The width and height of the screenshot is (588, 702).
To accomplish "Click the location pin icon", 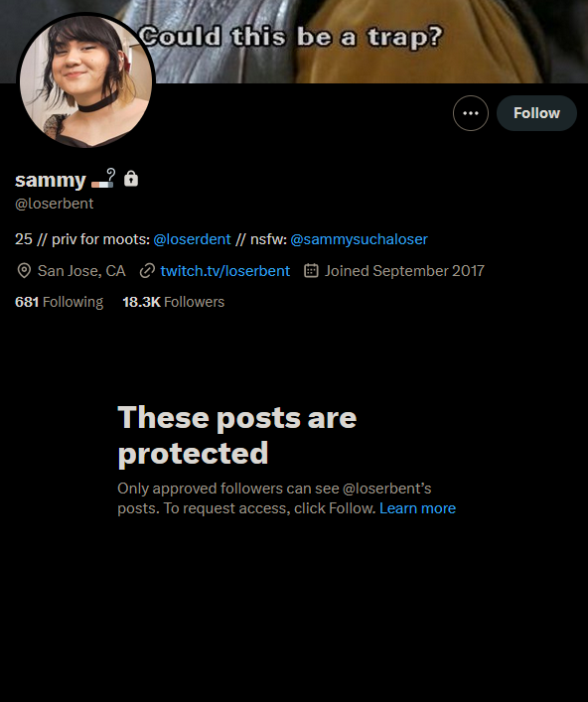I will click(x=24, y=271).
